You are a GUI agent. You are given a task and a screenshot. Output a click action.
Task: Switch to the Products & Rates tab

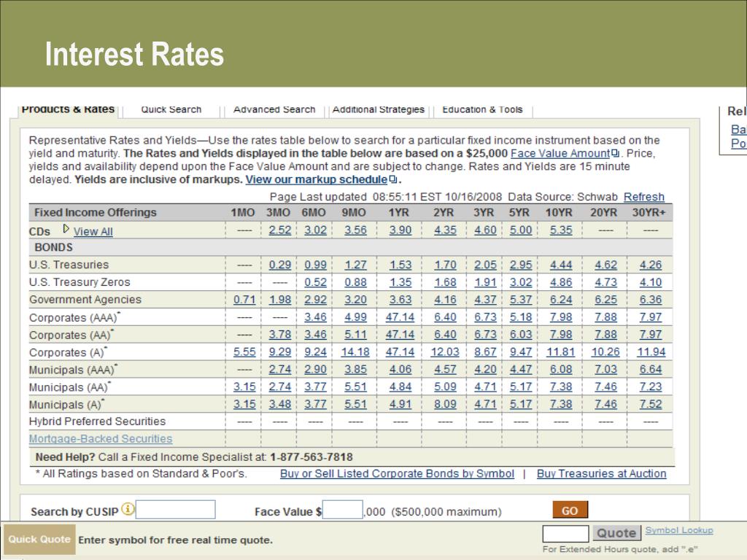[x=68, y=109]
